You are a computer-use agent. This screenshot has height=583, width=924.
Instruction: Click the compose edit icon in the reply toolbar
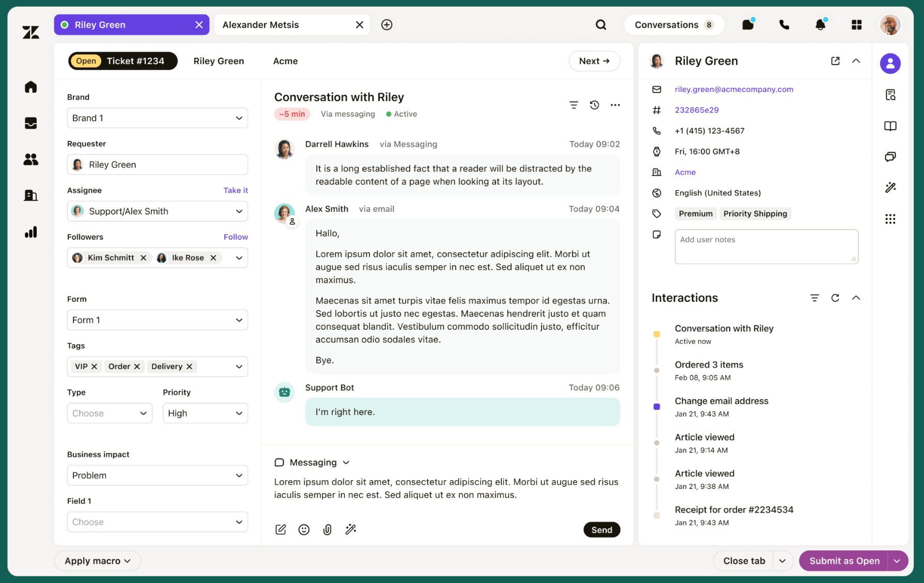281,529
